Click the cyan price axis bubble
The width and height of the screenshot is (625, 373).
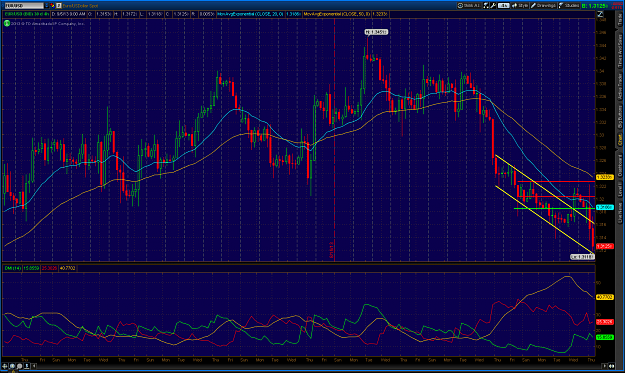click(605, 207)
